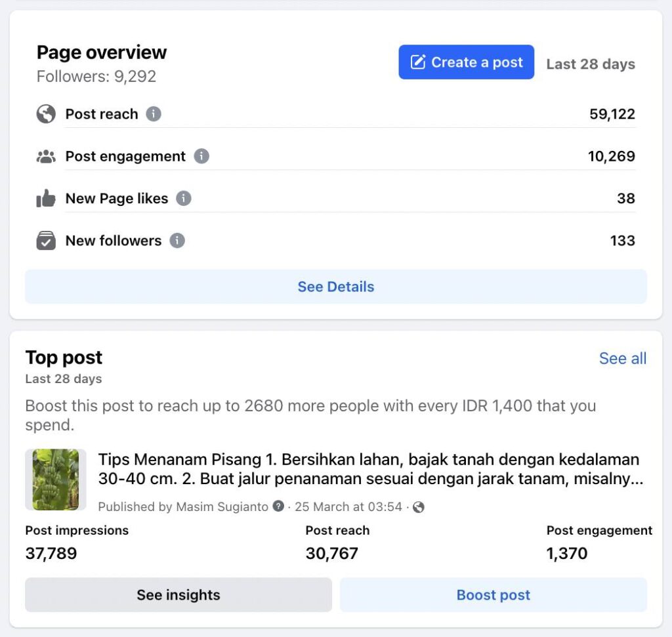This screenshot has height=637, width=672.
Task: Open the info tooltip for Post engagement
Action: (201, 156)
